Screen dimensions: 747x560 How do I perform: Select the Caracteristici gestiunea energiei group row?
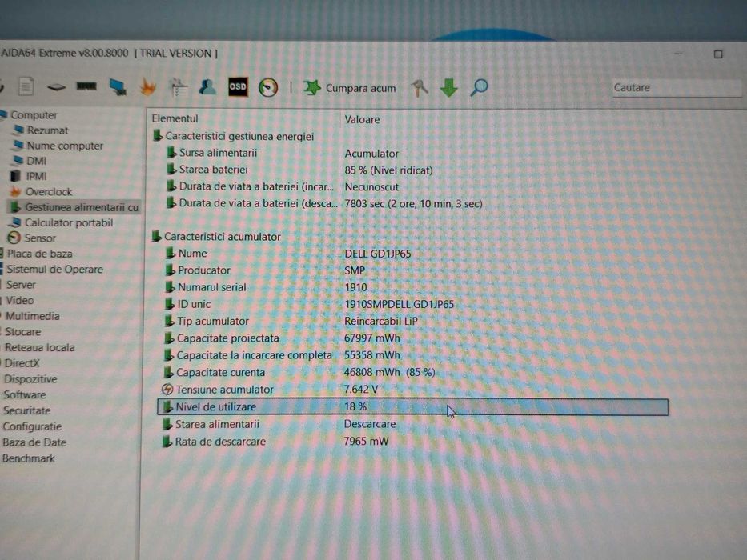click(234, 136)
